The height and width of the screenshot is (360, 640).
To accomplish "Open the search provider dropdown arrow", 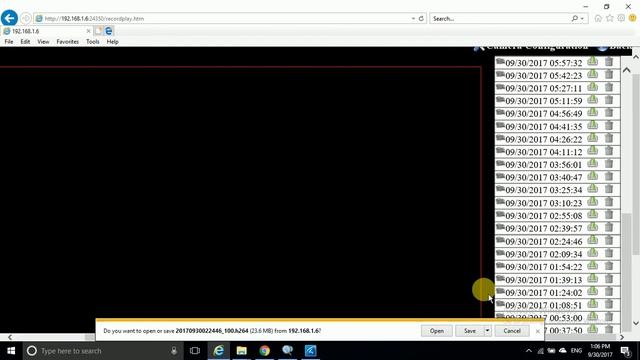I will (x=582, y=18).
